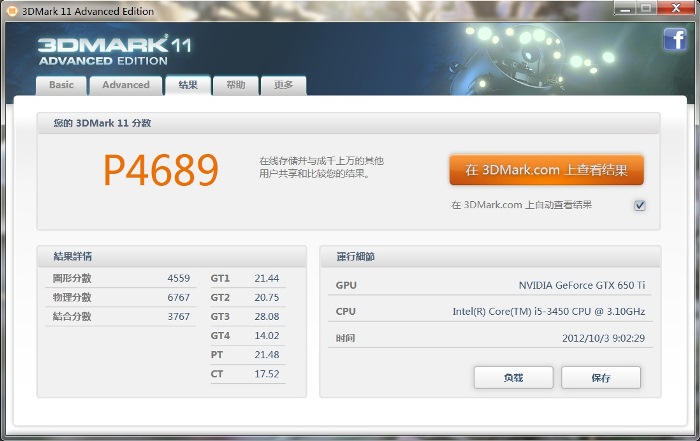This screenshot has width=700, height=441.
Task: Click the maximize window button
Action: pos(646,8)
